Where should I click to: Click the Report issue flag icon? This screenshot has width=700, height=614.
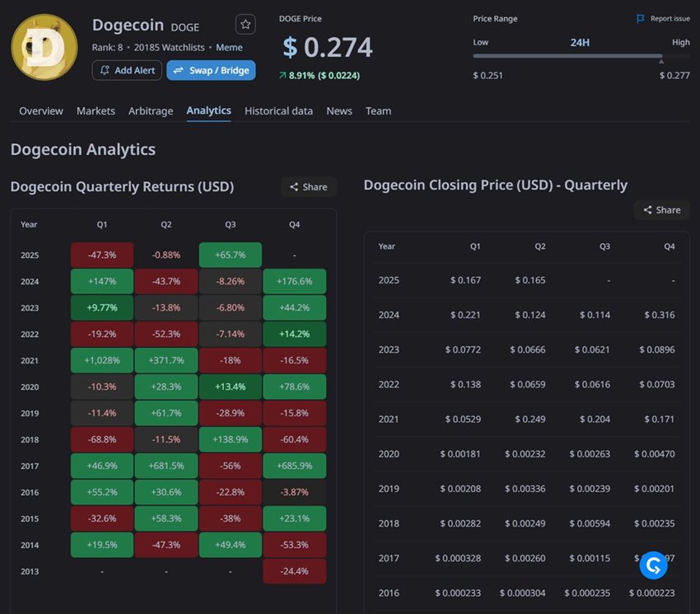click(640, 18)
